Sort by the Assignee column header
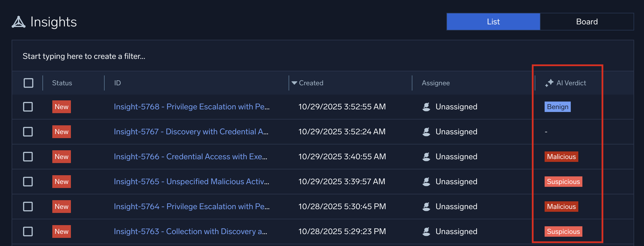644x246 pixels. 436,83
